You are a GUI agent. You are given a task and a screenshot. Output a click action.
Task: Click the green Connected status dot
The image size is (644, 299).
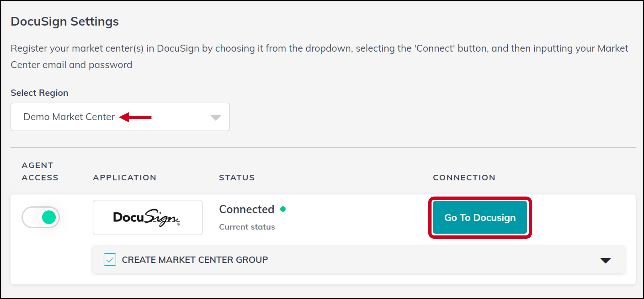(x=283, y=209)
